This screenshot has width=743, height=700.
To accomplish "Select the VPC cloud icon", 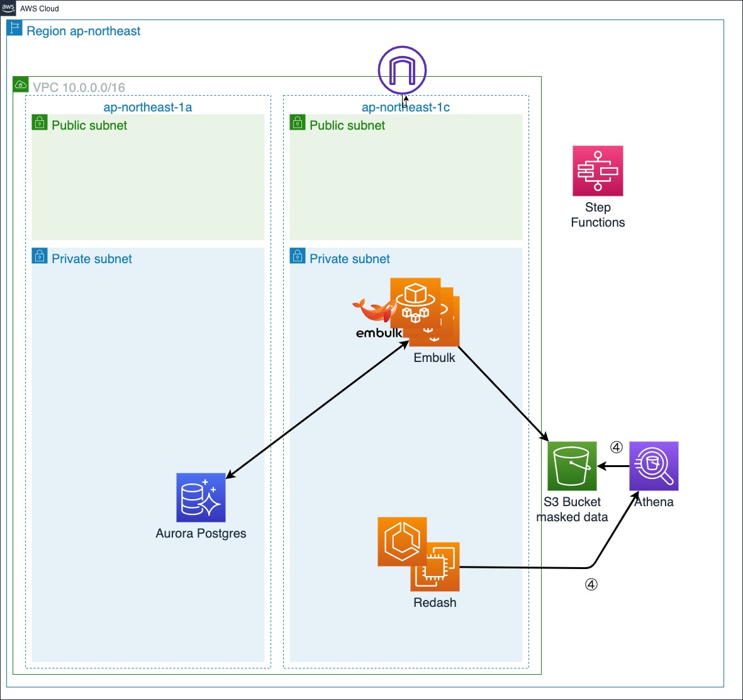I will (21, 84).
